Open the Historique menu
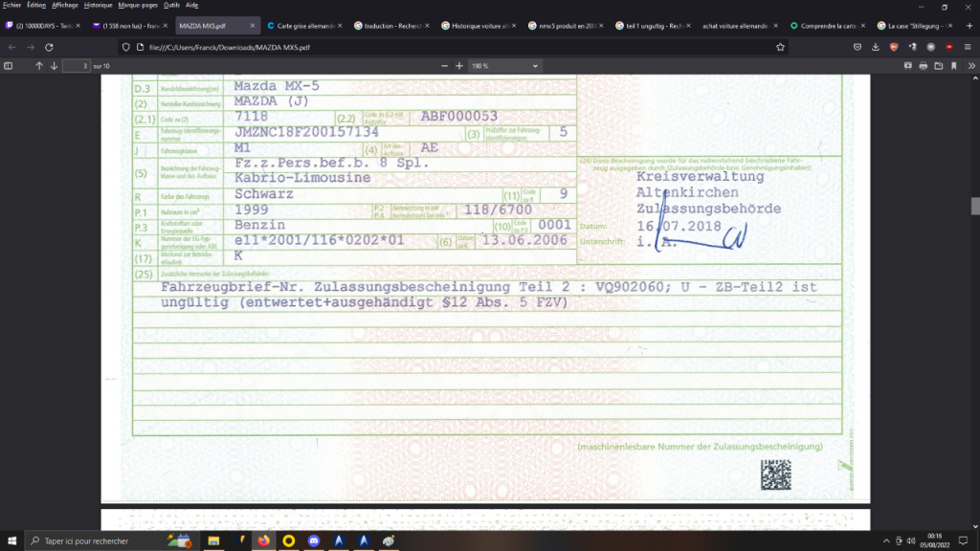The image size is (980, 551). point(99,5)
